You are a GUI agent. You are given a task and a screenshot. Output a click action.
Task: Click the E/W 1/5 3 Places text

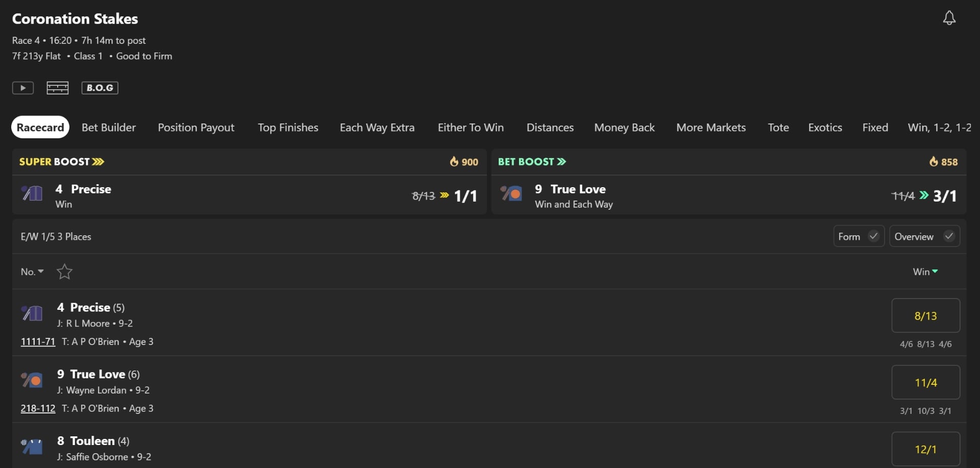click(x=56, y=237)
